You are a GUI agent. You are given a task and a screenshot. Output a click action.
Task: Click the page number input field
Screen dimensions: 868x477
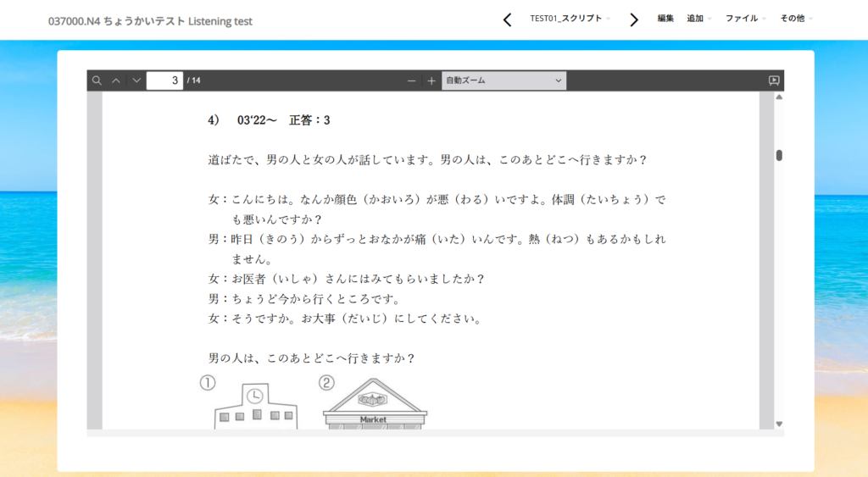coord(164,80)
